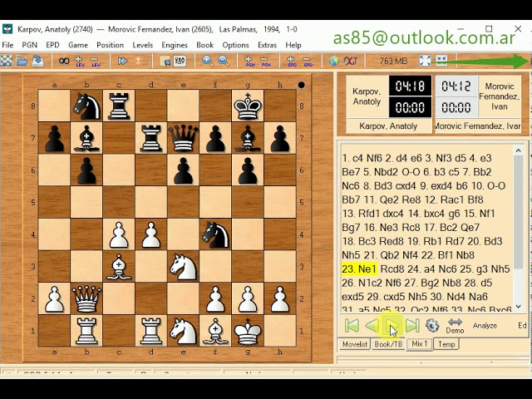Viewport: 532px width, 399px height.
Task: Jump to the first move of the game
Action: 352,326
